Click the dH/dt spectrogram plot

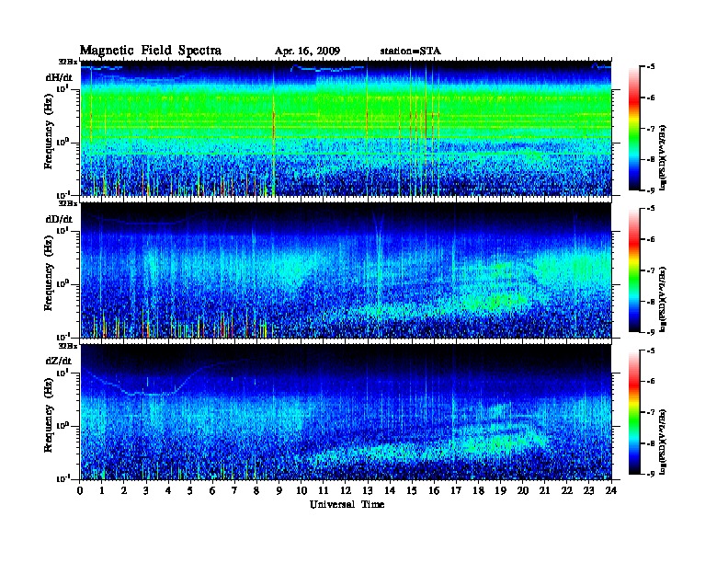click(346, 128)
